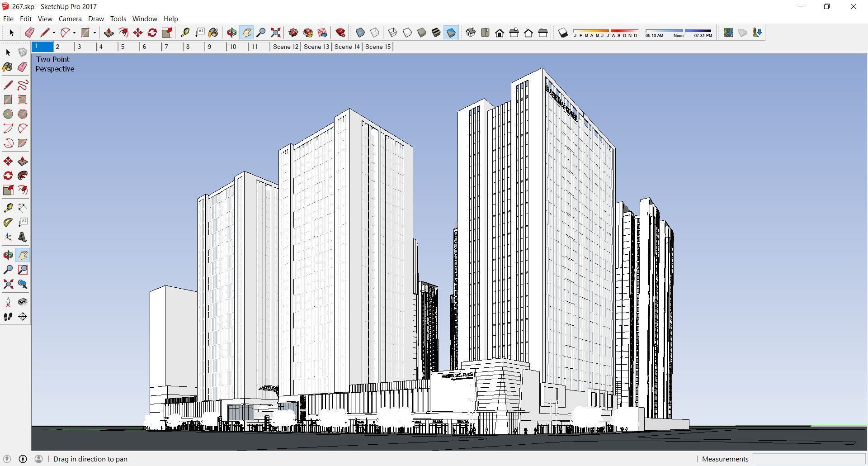
Task: Click the model credits info status icon
Action: (23, 459)
